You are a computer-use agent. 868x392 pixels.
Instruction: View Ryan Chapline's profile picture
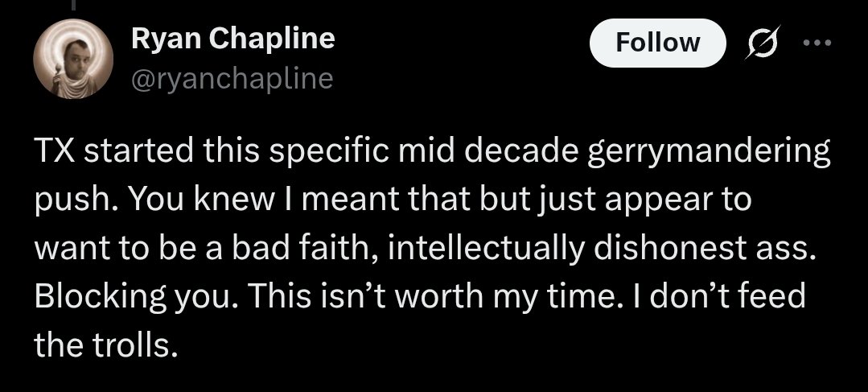[73, 59]
